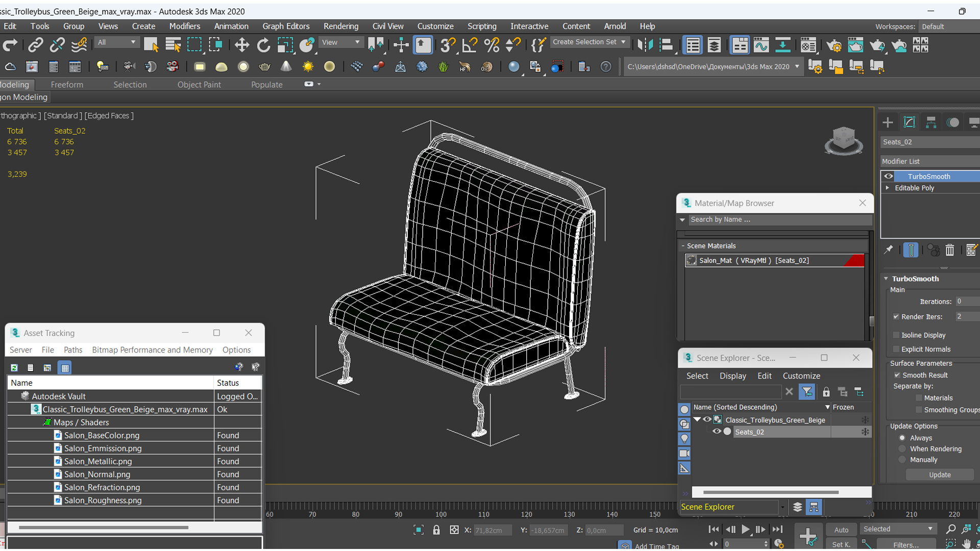Screen dimensions: 980x551
Task: Switch Asset Tracking to table view icon
Action: (65, 367)
